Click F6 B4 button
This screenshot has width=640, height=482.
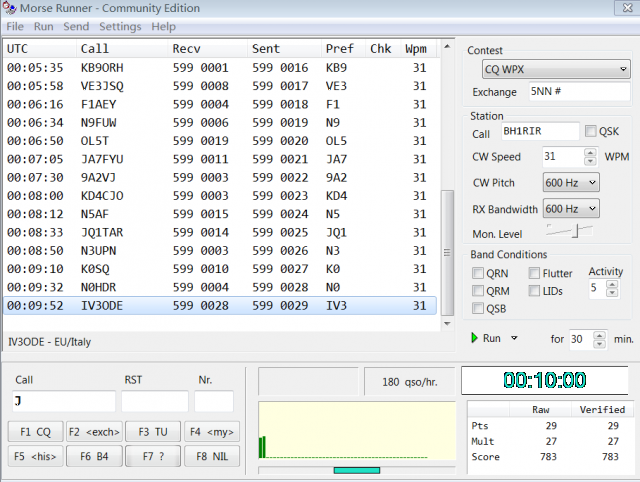coord(94,456)
